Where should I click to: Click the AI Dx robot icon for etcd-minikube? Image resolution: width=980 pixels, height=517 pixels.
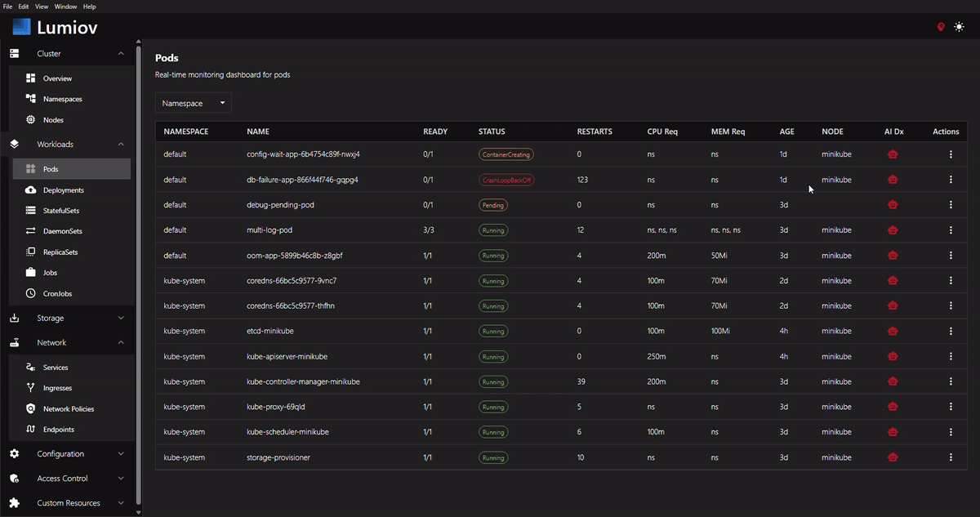(x=893, y=331)
